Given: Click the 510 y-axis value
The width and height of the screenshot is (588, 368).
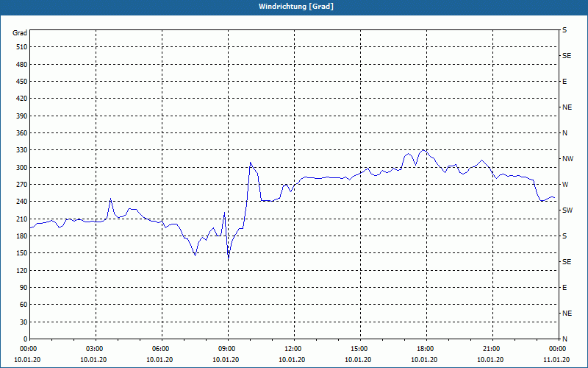Looking at the screenshot, I should pyautogui.click(x=22, y=47).
